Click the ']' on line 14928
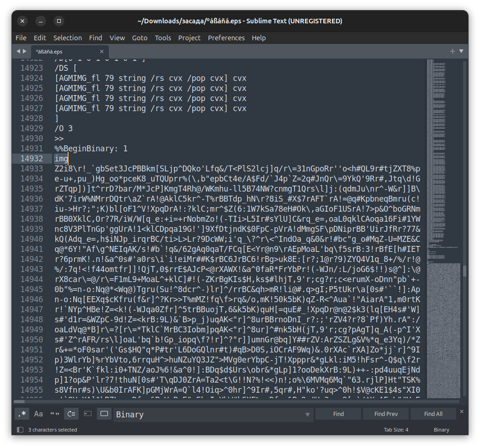 tap(57, 118)
